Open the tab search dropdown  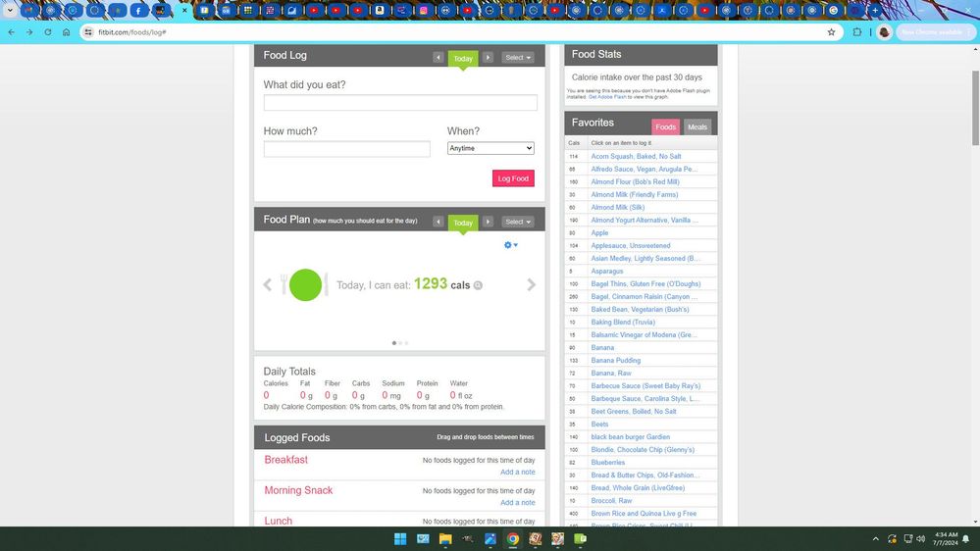10,10
